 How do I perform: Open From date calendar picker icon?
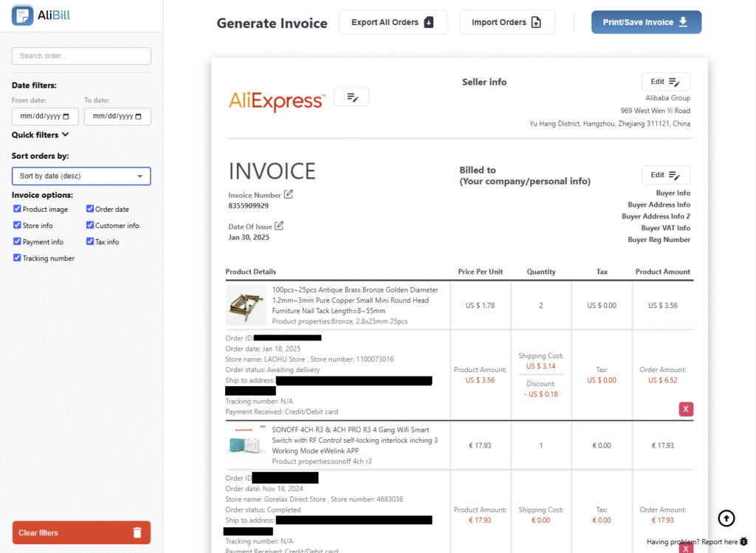66,116
